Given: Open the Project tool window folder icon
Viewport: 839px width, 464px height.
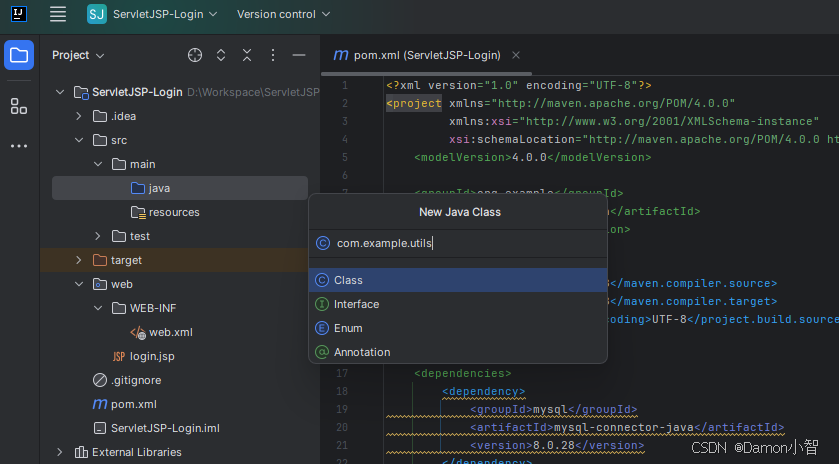Looking at the screenshot, I should (19, 55).
